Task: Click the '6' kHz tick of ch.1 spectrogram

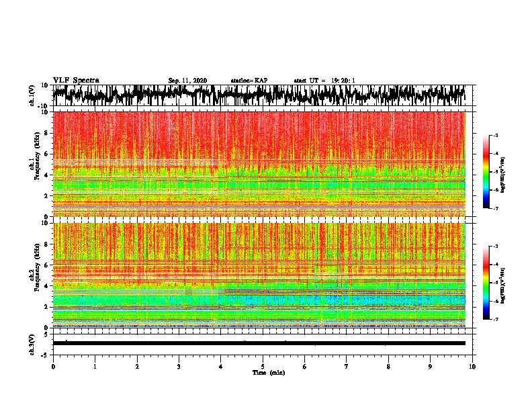Action: [x=46, y=154]
